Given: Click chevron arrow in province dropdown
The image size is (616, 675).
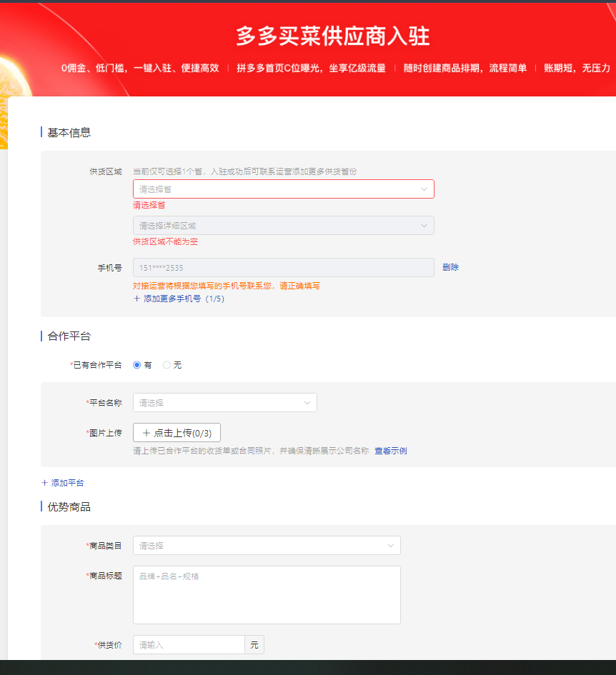Looking at the screenshot, I should (x=424, y=189).
